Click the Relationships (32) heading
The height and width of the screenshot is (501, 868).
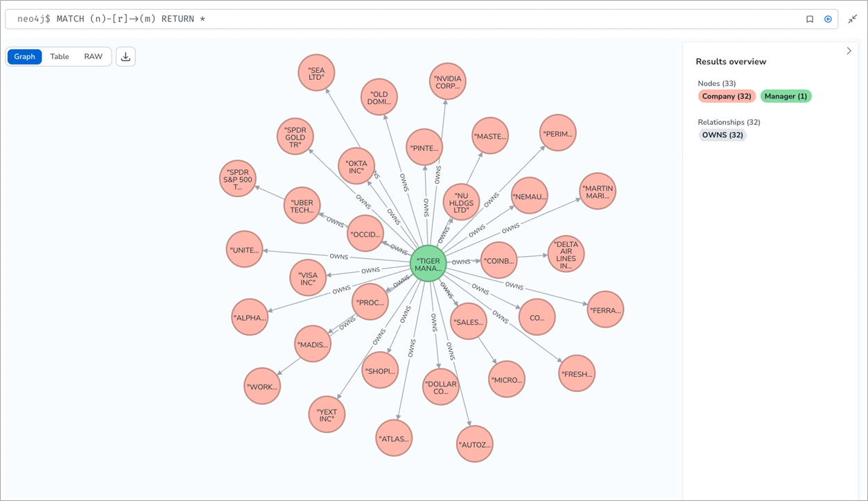(729, 121)
